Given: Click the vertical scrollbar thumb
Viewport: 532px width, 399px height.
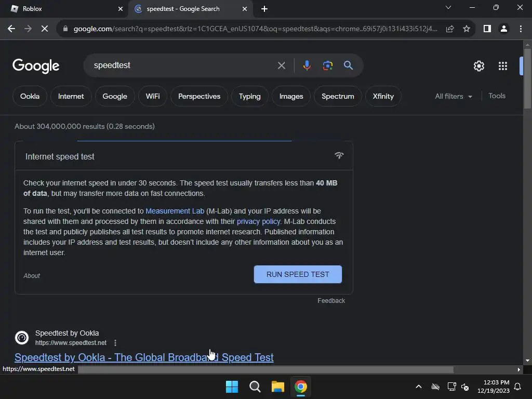Looking at the screenshot, I should click(x=527, y=79).
